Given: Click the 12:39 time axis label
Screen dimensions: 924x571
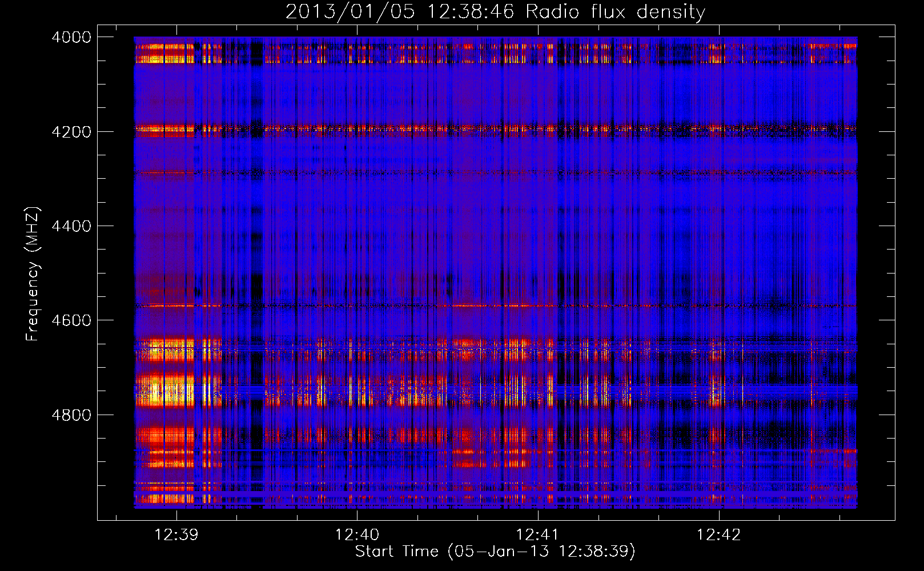Looking at the screenshot, I should click(x=176, y=534).
